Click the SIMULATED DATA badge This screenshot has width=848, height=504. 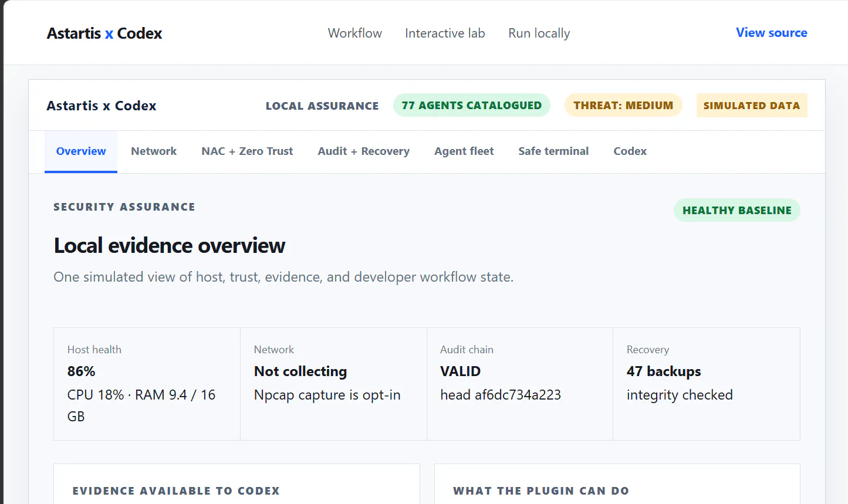[752, 106]
